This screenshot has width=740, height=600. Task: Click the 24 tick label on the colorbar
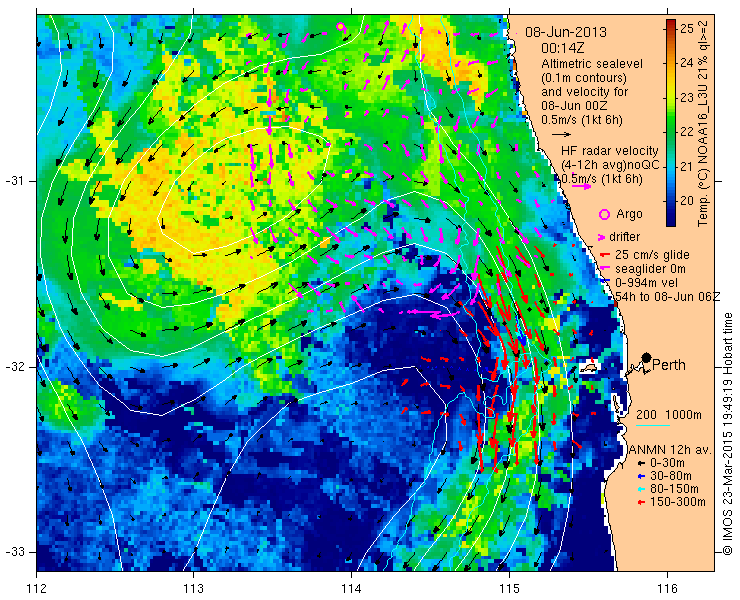click(687, 63)
